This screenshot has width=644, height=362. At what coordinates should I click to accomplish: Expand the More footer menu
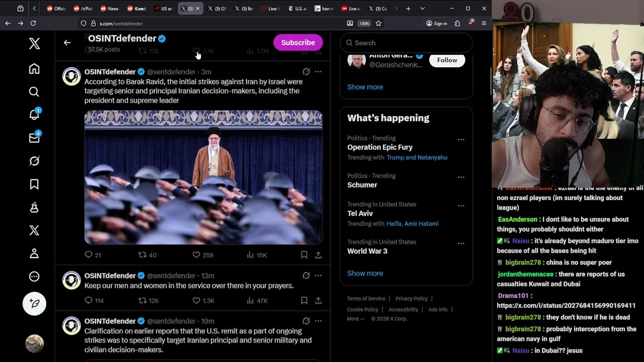click(x=355, y=319)
